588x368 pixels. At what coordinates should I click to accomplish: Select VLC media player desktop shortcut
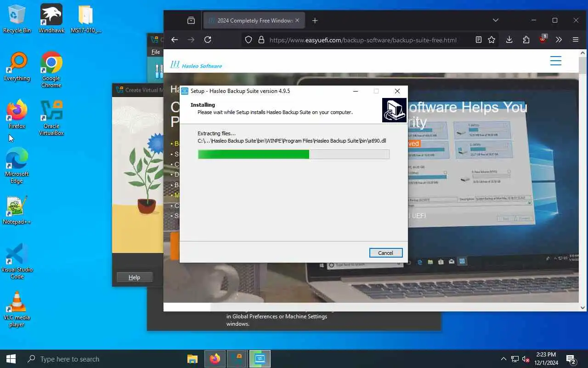(17, 309)
